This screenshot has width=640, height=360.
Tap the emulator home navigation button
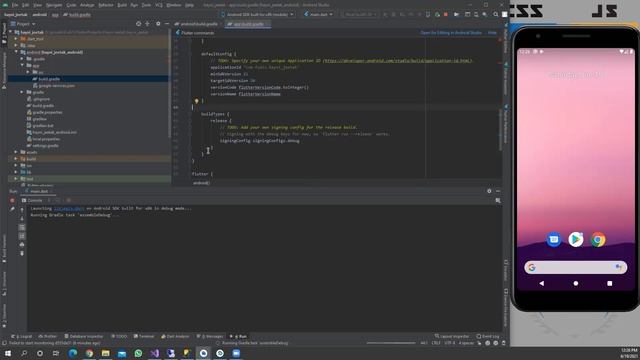[576, 283]
